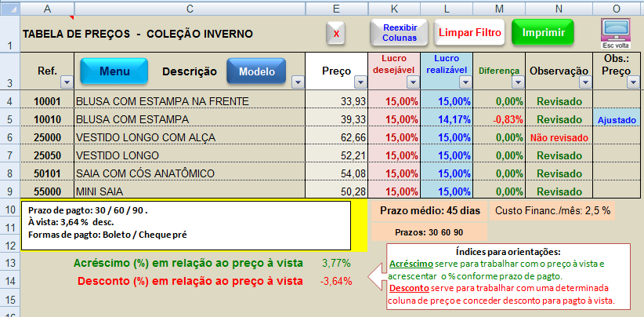Click the red X button
The width and height of the screenshot is (644, 317).
335,34
